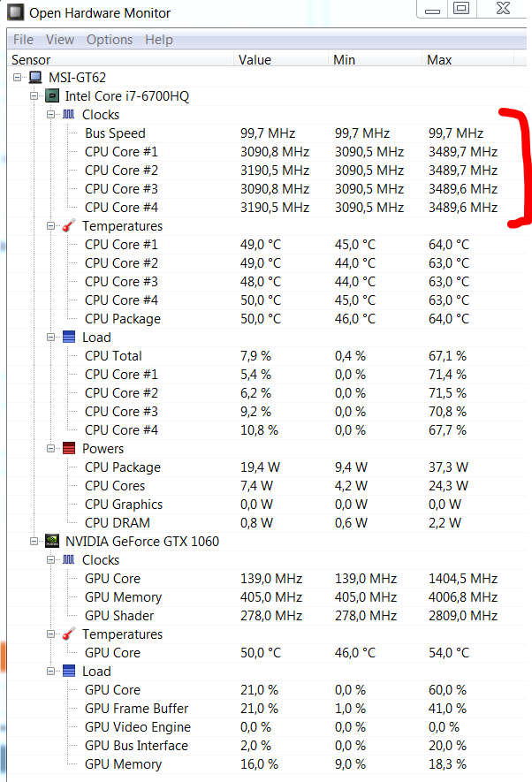Select CPU Core #1 under Clocks
Image resolution: width=532 pixels, height=782 pixels.
(267, 152)
